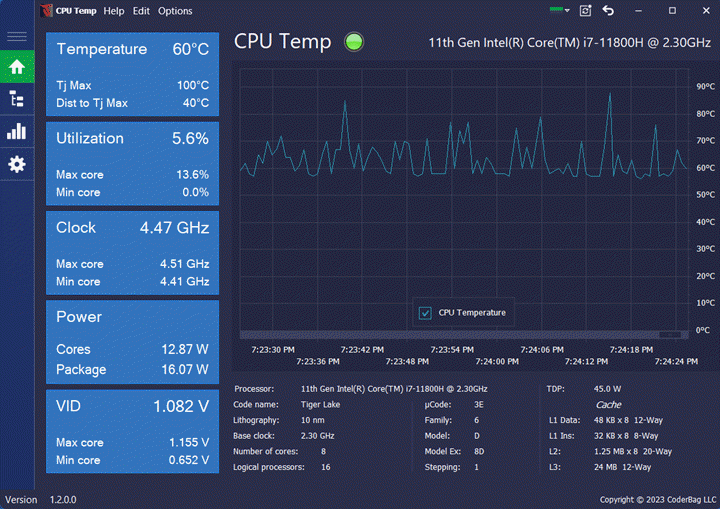Uncheck the CPU Temperature legend checkbox
The image size is (720, 509).
point(425,312)
